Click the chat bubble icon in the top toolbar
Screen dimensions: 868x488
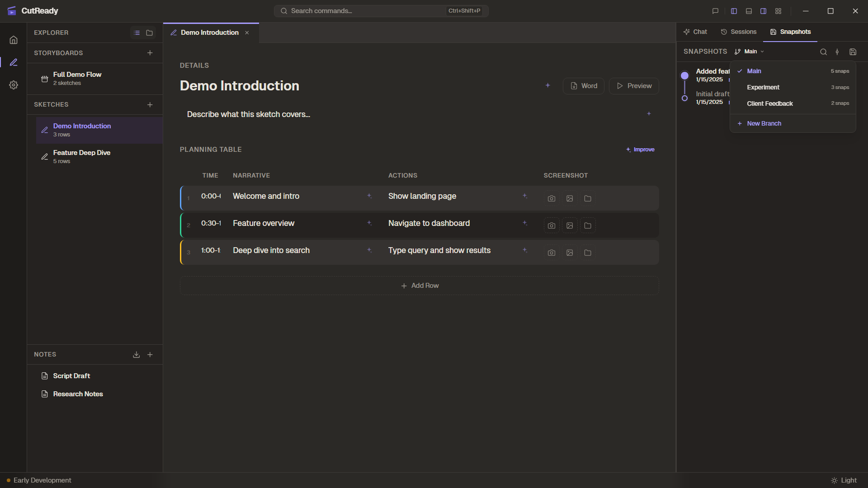click(x=715, y=11)
